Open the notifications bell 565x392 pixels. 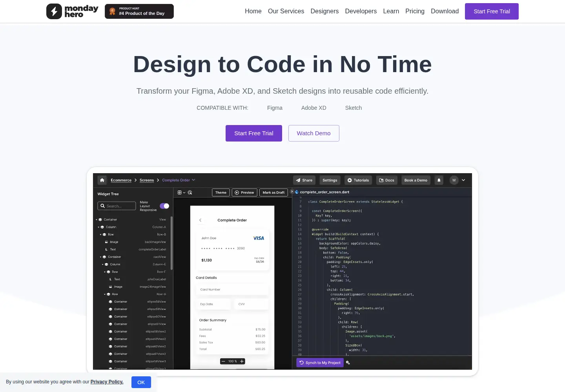click(x=439, y=180)
